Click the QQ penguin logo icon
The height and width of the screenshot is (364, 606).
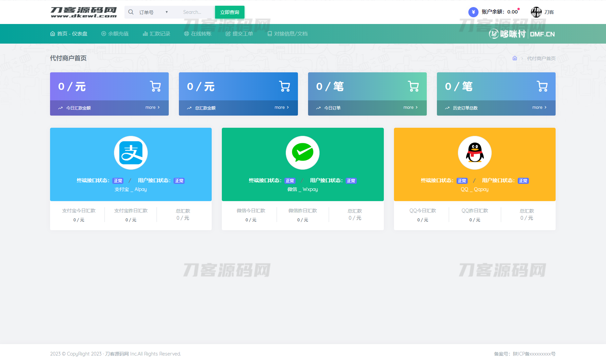click(x=474, y=153)
